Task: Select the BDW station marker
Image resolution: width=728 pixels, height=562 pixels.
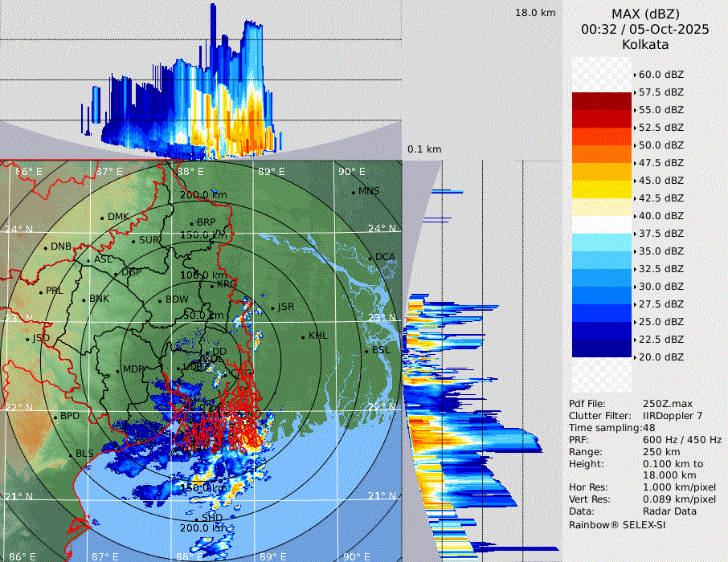Action: pyautogui.click(x=160, y=301)
